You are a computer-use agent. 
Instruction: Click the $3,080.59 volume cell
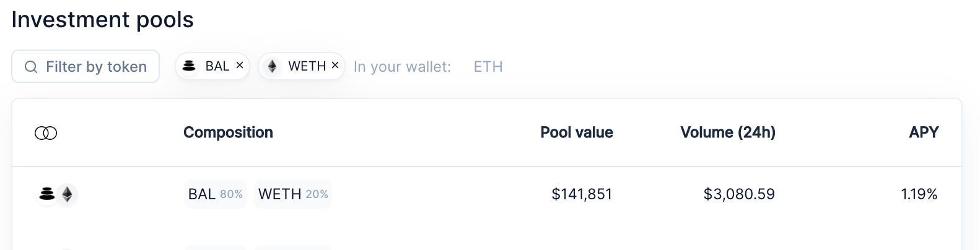[739, 194]
